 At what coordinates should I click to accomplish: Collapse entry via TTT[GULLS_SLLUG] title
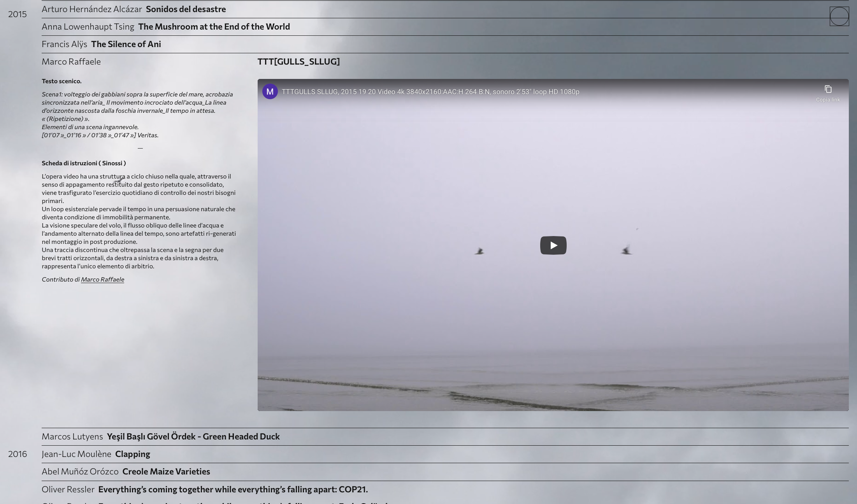pos(299,61)
